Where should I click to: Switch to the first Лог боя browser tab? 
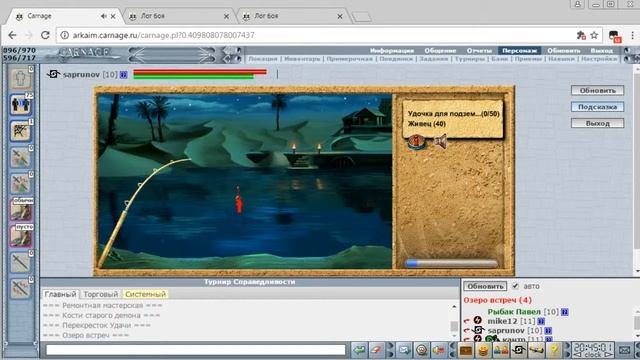coord(179,16)
